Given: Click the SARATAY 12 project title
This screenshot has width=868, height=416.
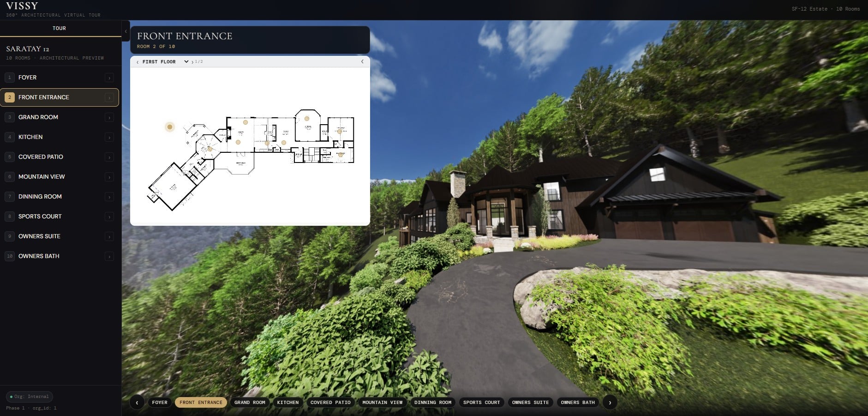Looking at the screenshot, I should pos(28,48).
